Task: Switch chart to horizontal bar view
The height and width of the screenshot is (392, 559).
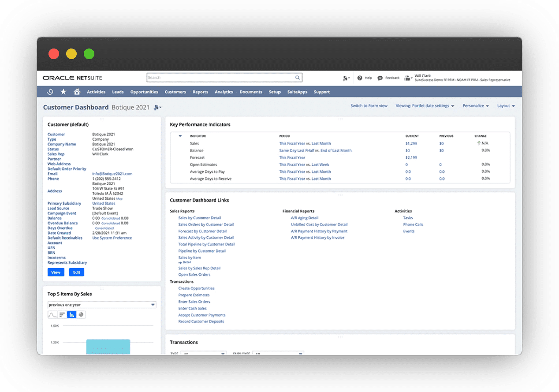Action: 62,315
